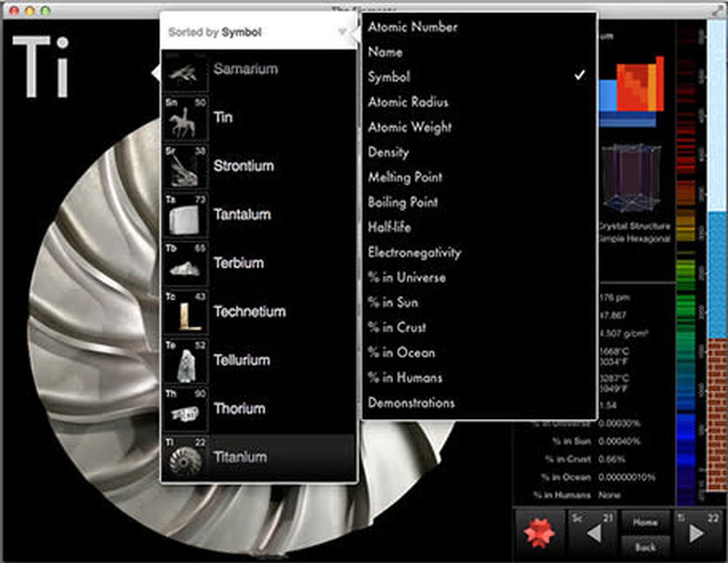Click the Tantalum block thumbnail

point(185,216)
